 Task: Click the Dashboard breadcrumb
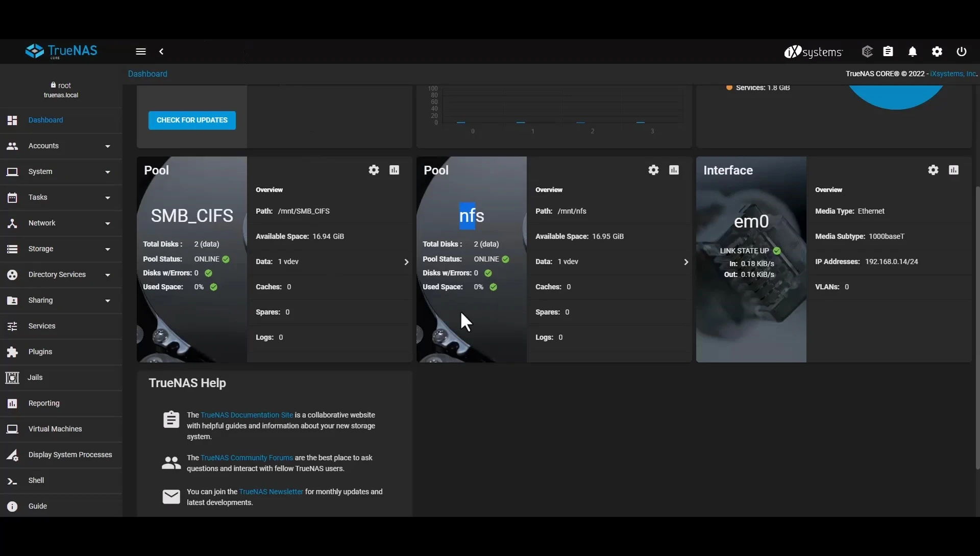(148, 73)
